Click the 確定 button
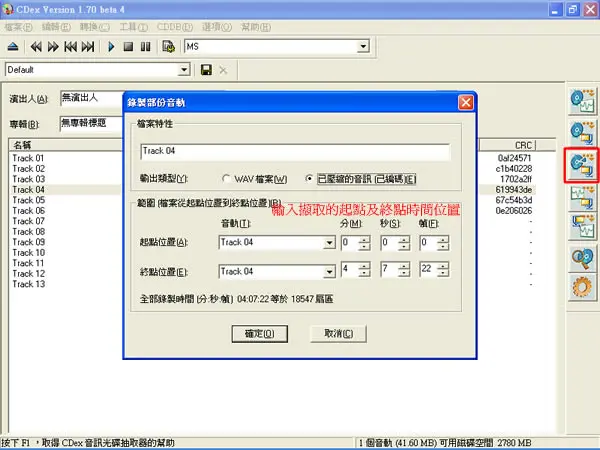This screenshot has width=600, height=450. [x=259, y=334]
